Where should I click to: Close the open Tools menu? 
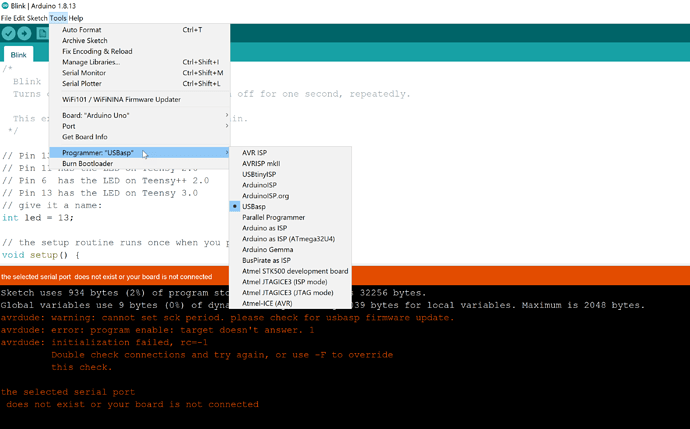pyautogui.click(x=58, y=18)
